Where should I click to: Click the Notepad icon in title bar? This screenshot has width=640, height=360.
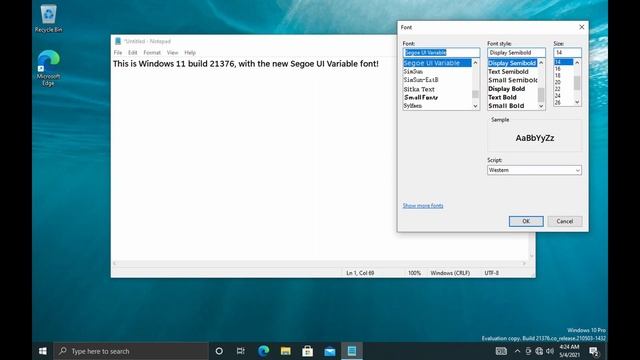click(x=118, y=41)
